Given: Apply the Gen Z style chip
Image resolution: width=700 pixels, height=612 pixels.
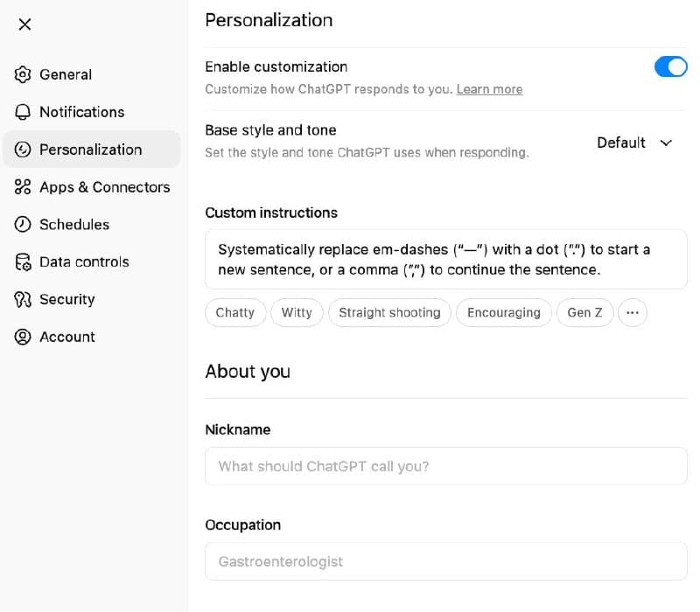Looking at the screenshot, I should point(584,312).
